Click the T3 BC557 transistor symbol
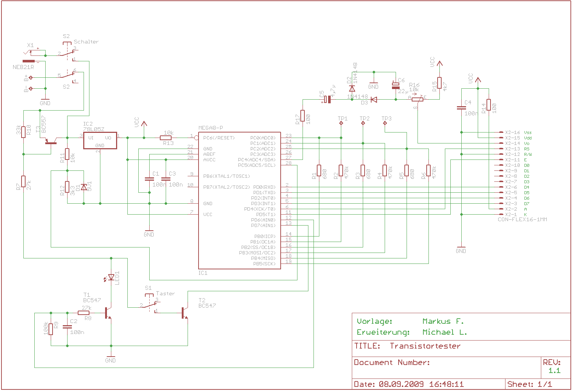 point(51,142)
